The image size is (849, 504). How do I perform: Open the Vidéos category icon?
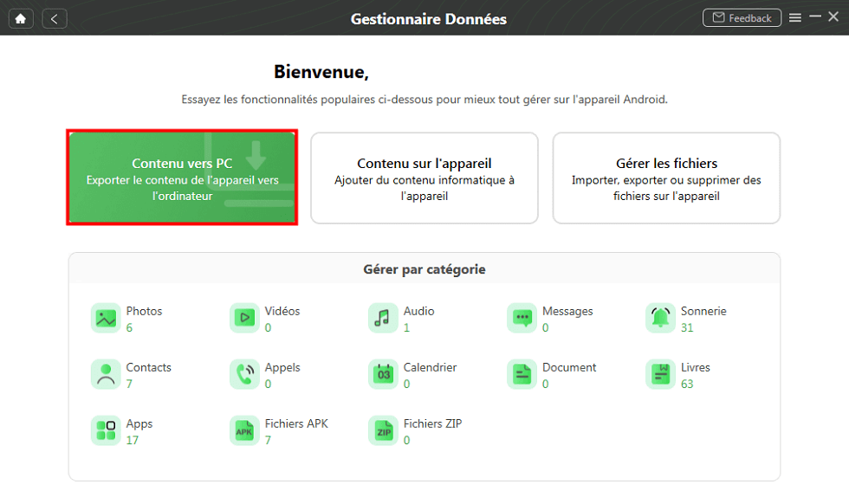(x=244, y=318)
